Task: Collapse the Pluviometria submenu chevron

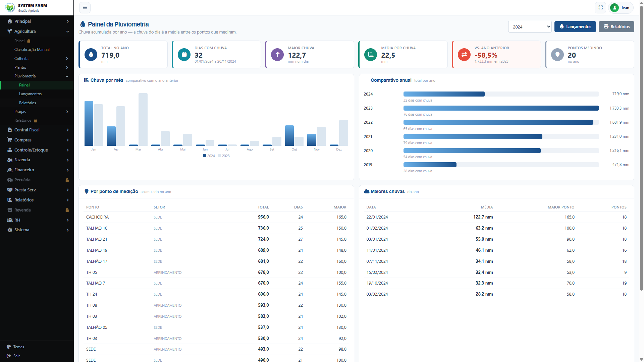Action: click(67, 76)
